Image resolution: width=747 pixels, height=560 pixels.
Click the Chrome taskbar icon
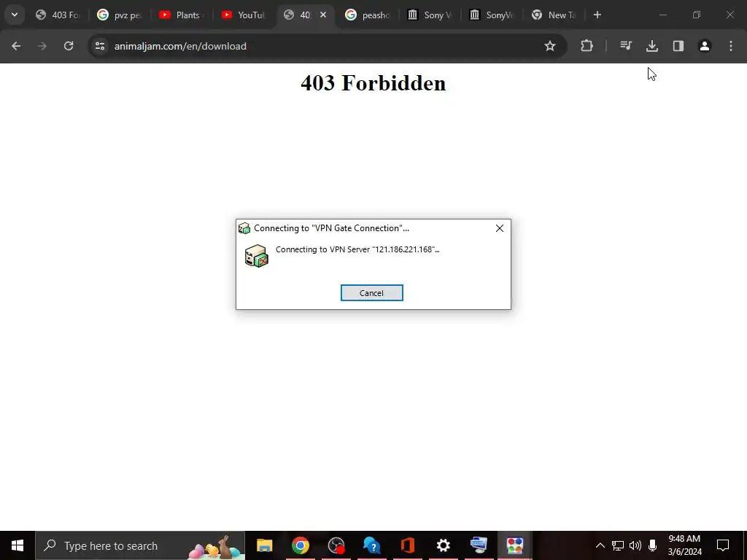point(300,545)
